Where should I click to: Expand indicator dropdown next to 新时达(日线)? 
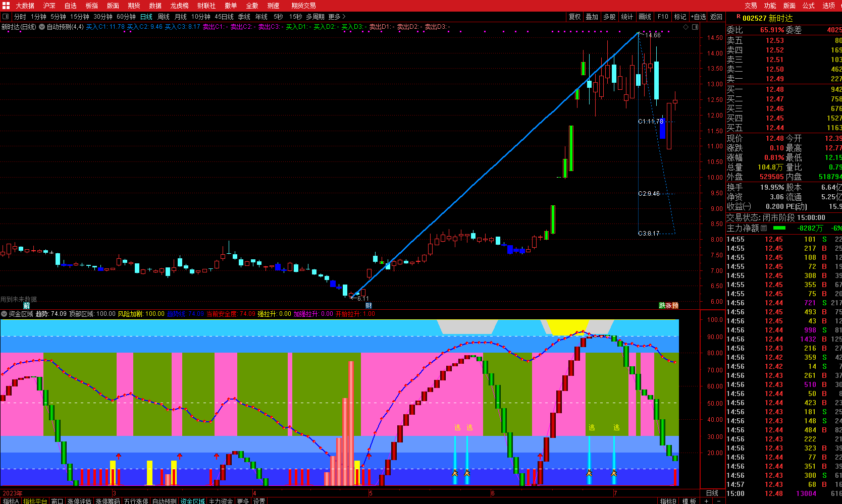point(42,27)
